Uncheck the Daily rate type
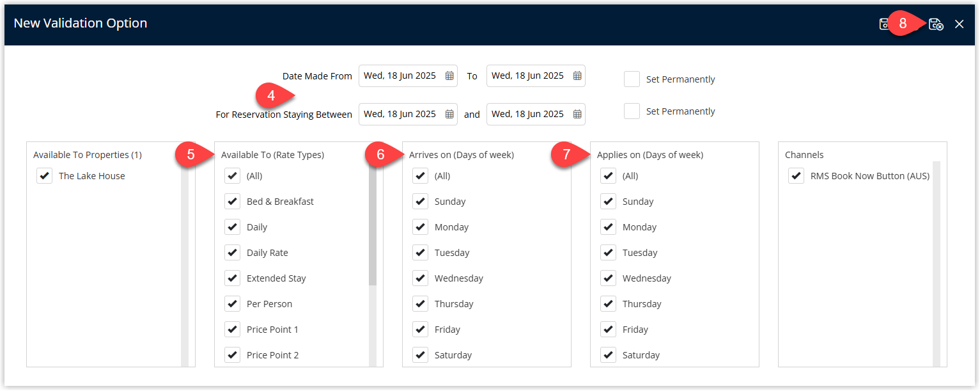The height and width of the screenshot is (391, 980). 232,227
